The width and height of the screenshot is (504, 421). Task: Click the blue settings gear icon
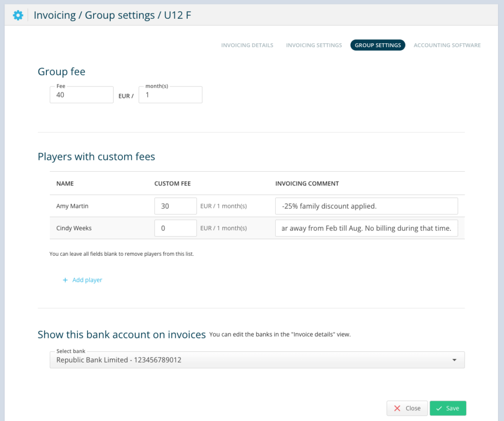pos(18,15)
